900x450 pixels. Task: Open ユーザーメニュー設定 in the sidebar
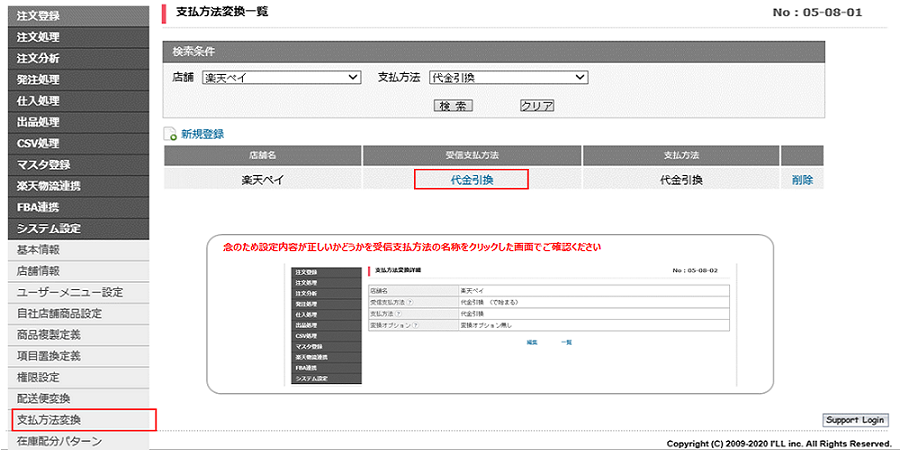point(78,292)
